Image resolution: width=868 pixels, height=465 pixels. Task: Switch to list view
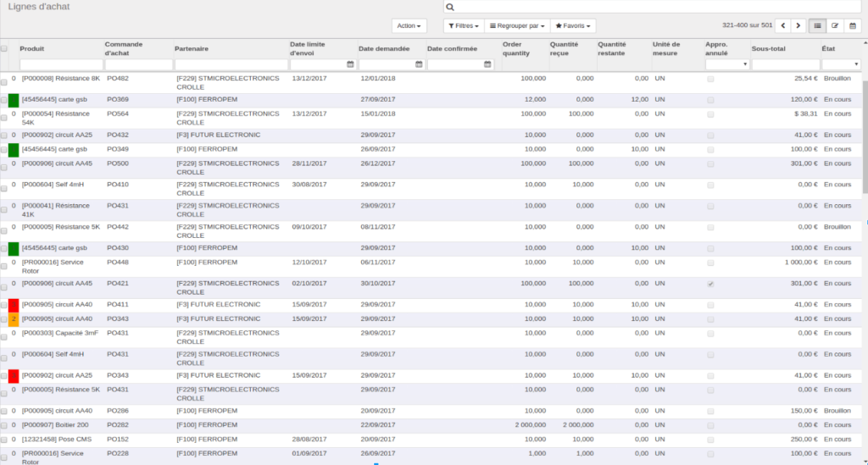click(x=818, y=25)
